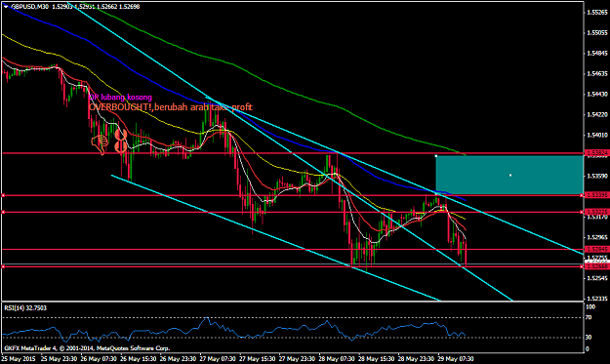Image resolution: width=610 pixels, height=364 pixels.
Task: Click the teal rectangle's top-left corner handle
Action: [x=436, y=156]
